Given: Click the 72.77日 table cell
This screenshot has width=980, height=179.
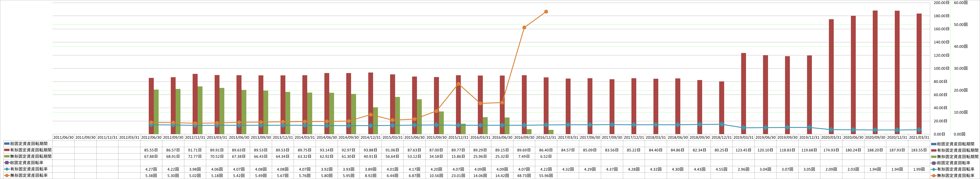Looking at the screenshot, I should point(195,157).
